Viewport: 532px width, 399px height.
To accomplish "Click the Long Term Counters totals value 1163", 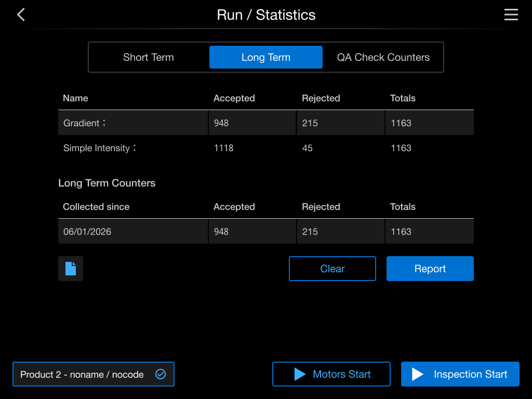I will pyautogui.click(x=401, y=231).
